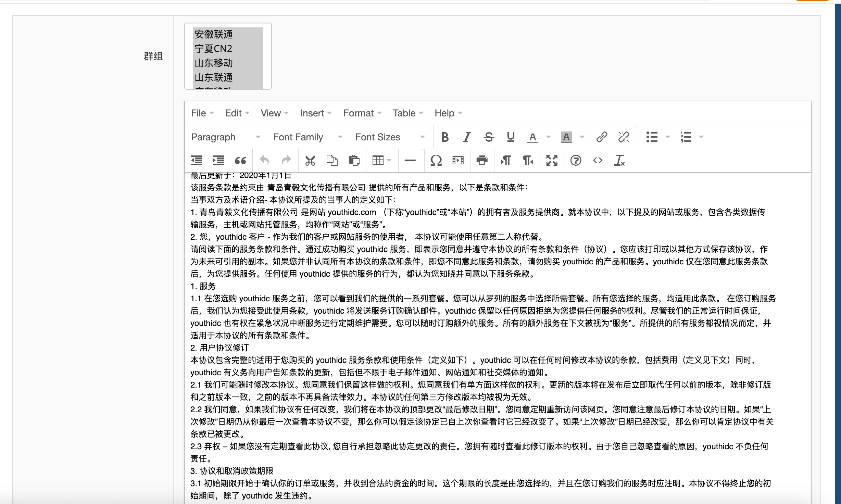The height and width of the screenshot is (504, 841).
Task: Insert a table with the grid icon
Action: click(x=378, y=160)
